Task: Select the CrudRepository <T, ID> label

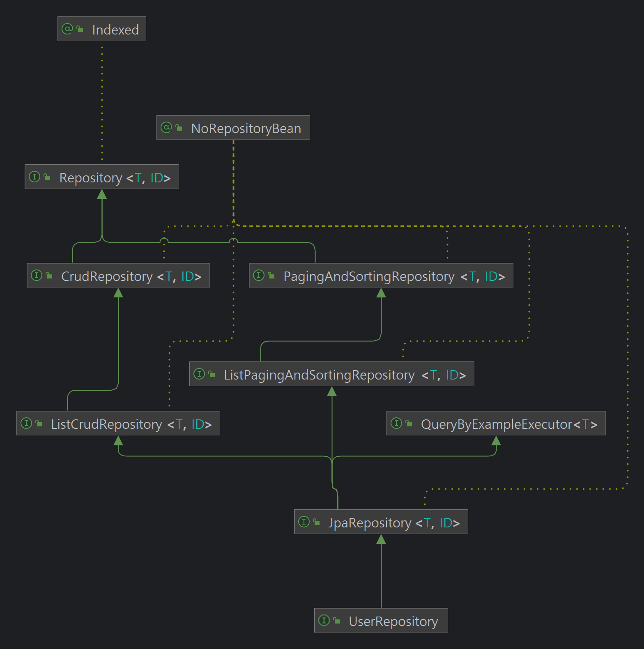Action: pyautogui.click(x=131, y=276)
